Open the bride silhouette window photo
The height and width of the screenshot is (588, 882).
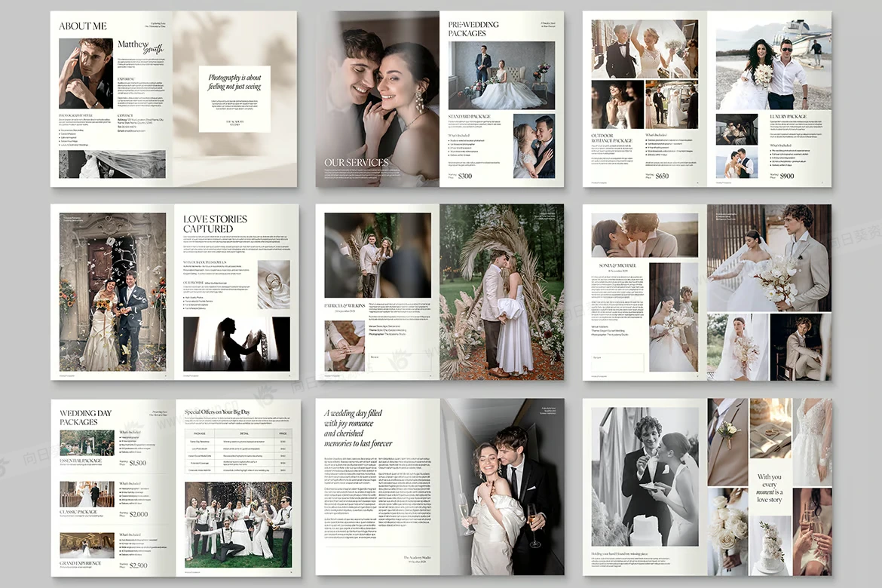(x=236, y=344)
